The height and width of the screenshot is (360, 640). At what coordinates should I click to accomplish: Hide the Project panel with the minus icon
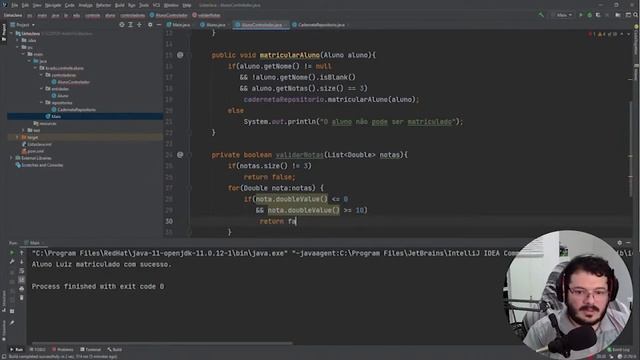158,25
